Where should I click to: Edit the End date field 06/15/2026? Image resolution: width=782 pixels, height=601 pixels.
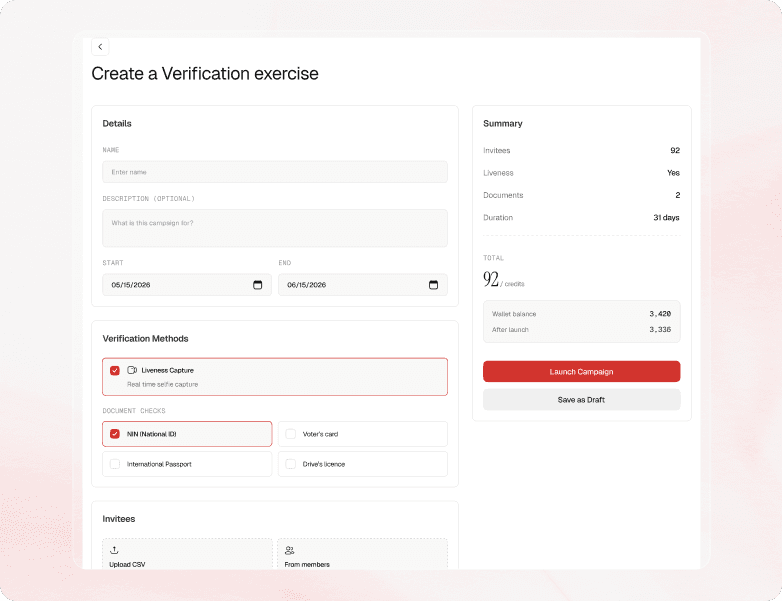(x=363, y=285)
